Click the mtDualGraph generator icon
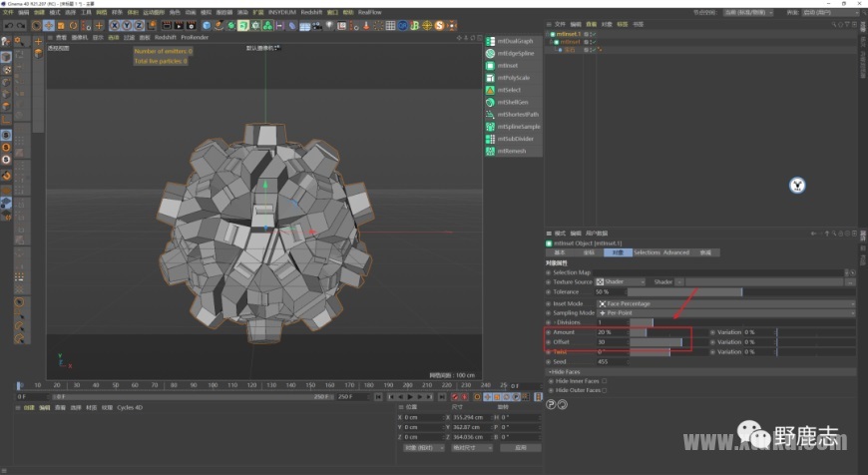 490,41
